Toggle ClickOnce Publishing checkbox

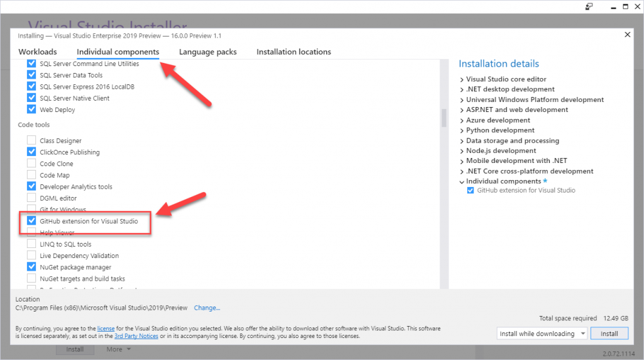(x=31, y=152)
